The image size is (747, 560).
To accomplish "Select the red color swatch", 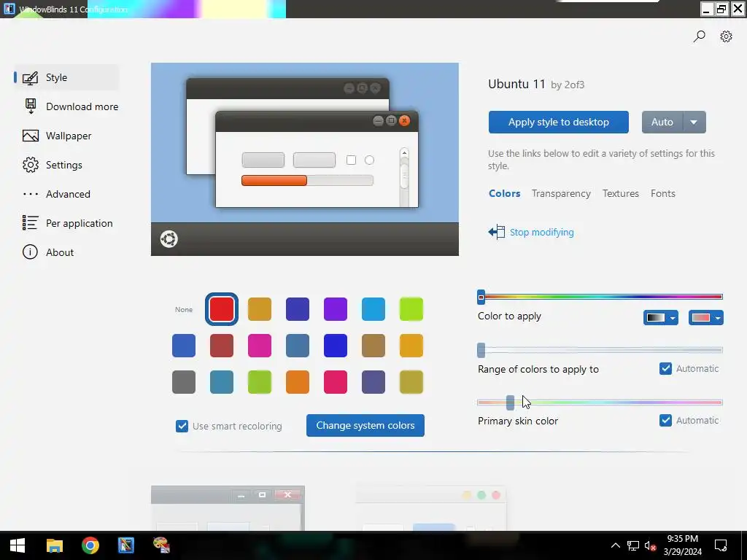I will point(222,309).
